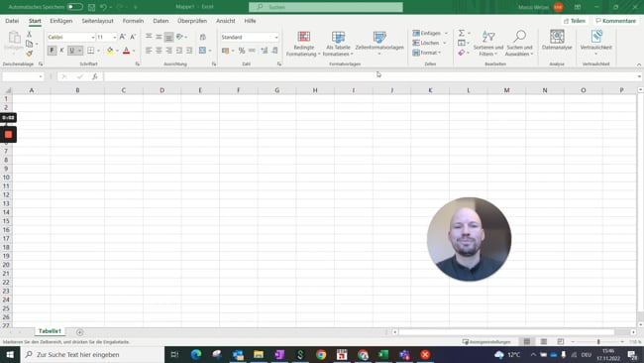
Task: Switch to the Überprüfen ribbon tab
Action: point(192,21)
